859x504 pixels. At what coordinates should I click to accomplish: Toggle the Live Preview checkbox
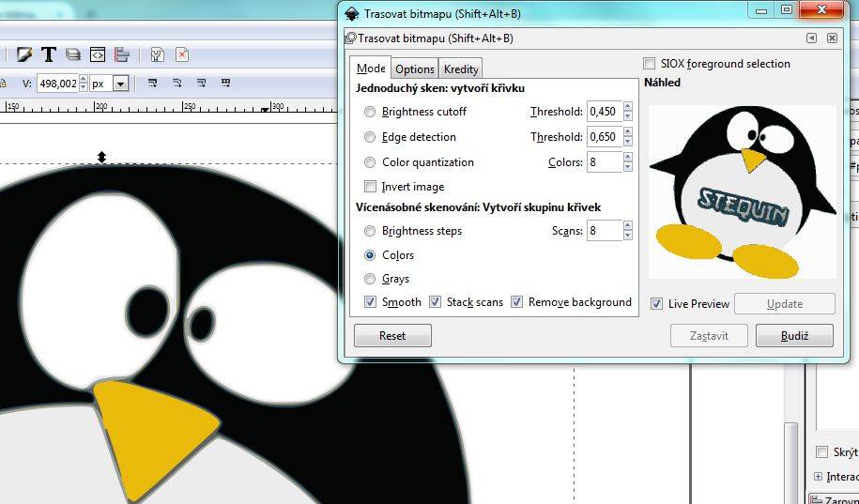point(656,303)
